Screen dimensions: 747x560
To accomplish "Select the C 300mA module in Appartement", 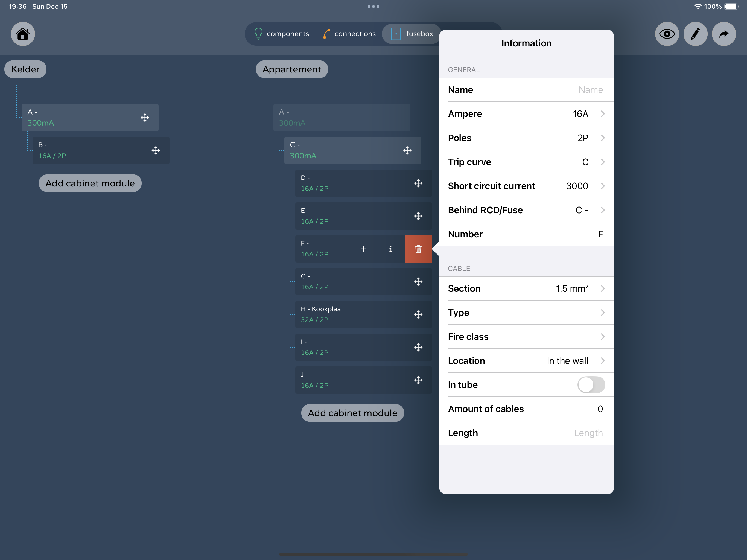I will tap(352, 150).
